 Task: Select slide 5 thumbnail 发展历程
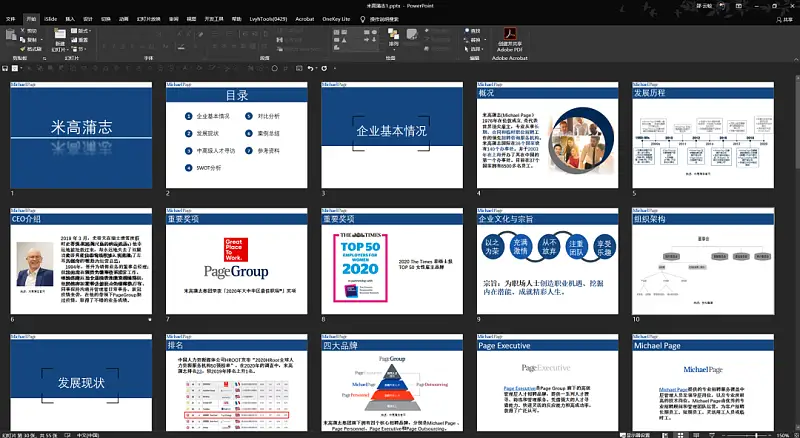pyautogui.click(x=703, y=135)
